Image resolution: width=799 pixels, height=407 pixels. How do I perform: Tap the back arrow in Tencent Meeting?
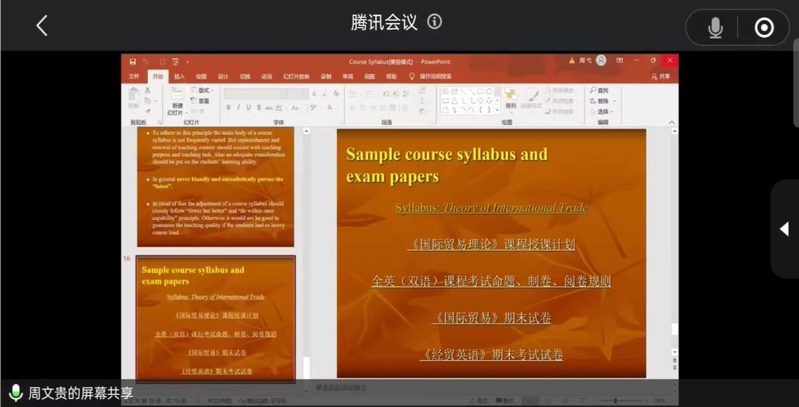click(42, 26)
